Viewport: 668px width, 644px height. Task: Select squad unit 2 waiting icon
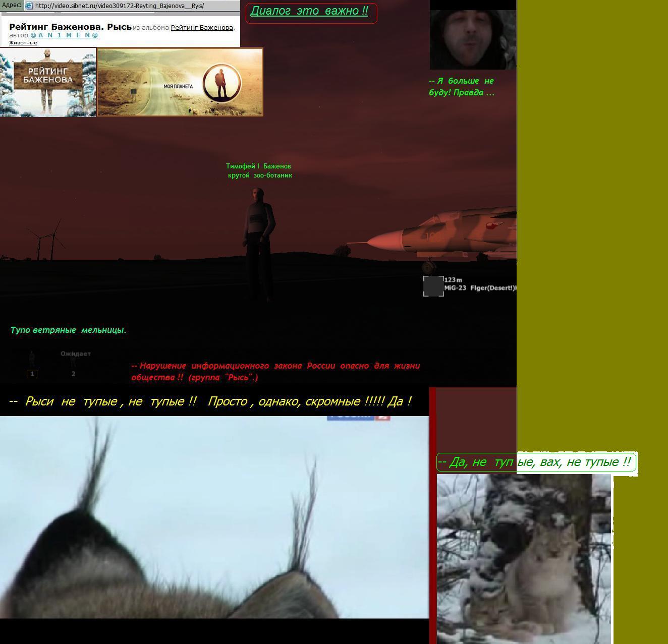click(x=73, y=364)
